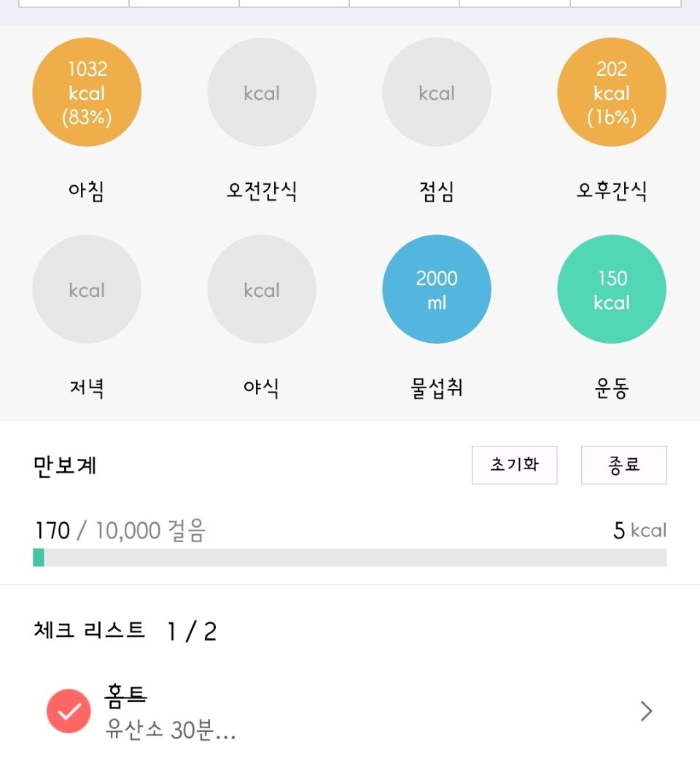
Task: Open the 아침 breakfast 1032 kcal circle
Action: click(x=87, y=92)
